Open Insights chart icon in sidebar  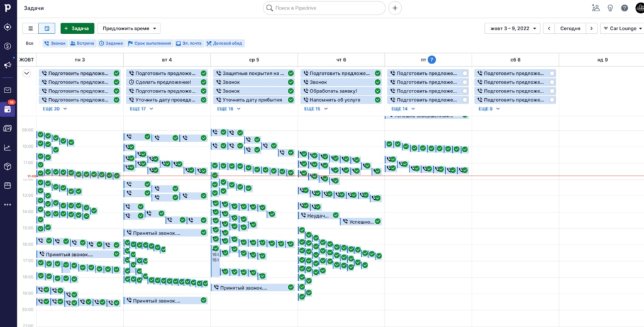click(x=8, y=148)
